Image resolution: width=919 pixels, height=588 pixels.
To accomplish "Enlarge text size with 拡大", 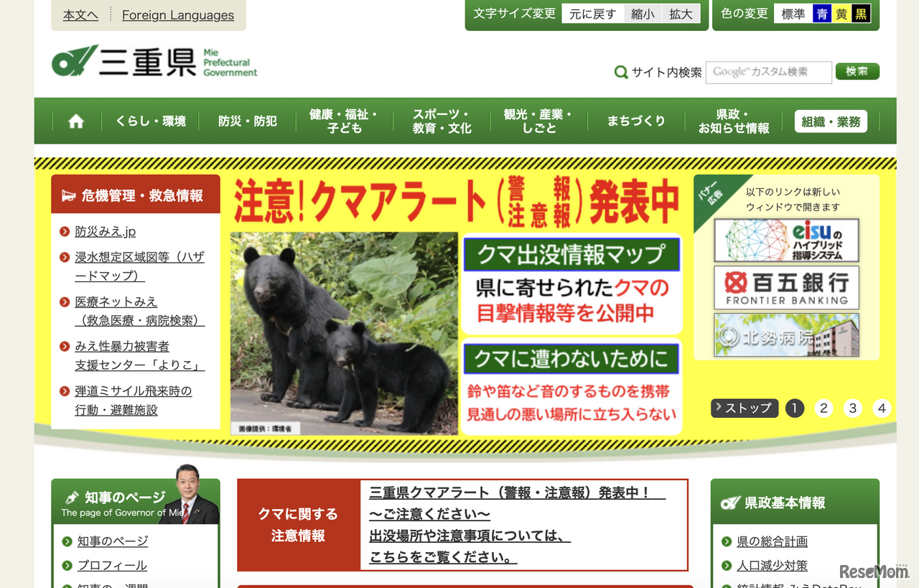I will (x=681, y=13).
